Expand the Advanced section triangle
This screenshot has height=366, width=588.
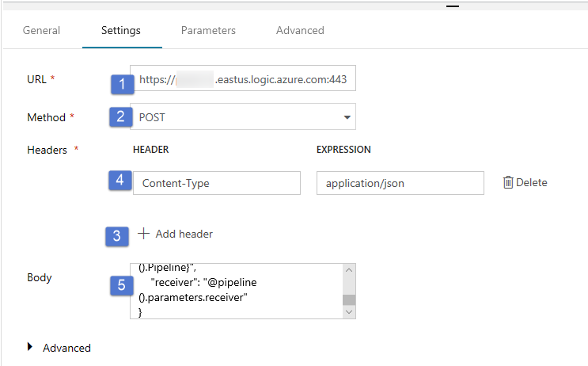click(31, 347)
